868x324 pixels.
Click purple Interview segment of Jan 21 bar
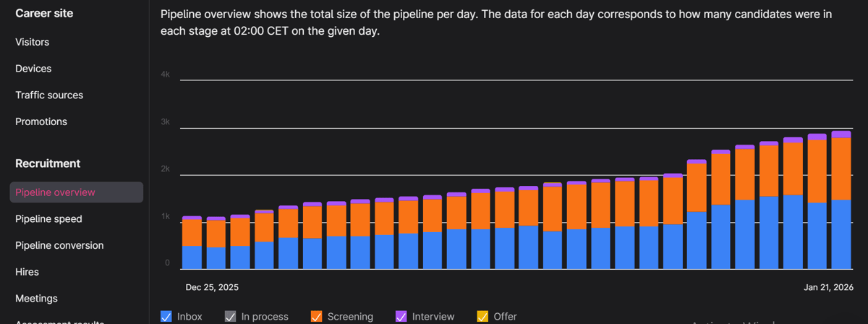click(x=841, y=135)
